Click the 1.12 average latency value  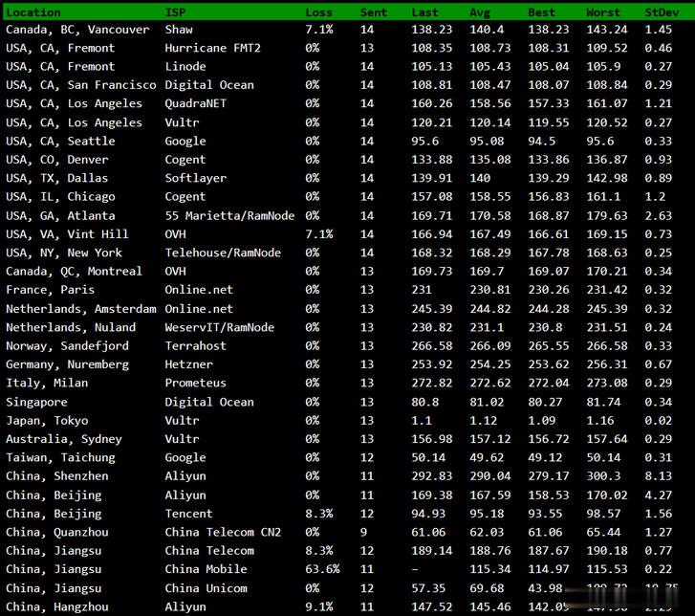tap(483, 421)
